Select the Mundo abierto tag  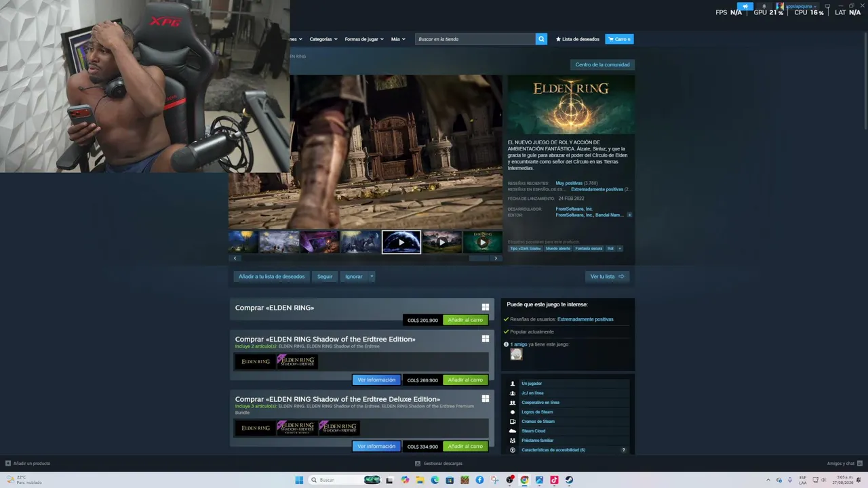pos(558,249)
